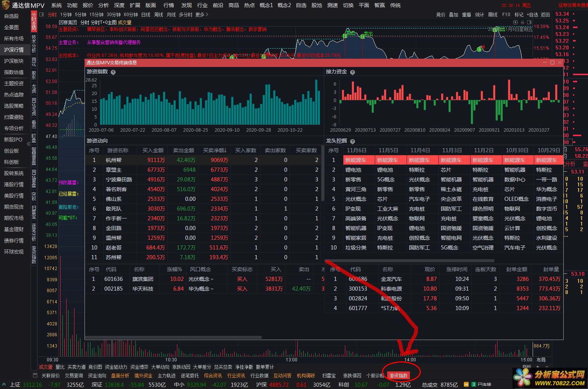Screen dimensions: 588x389
Task: Select the 扫雷宝 bottom tab
Action: pyautogui.click(x=329, y=376)
